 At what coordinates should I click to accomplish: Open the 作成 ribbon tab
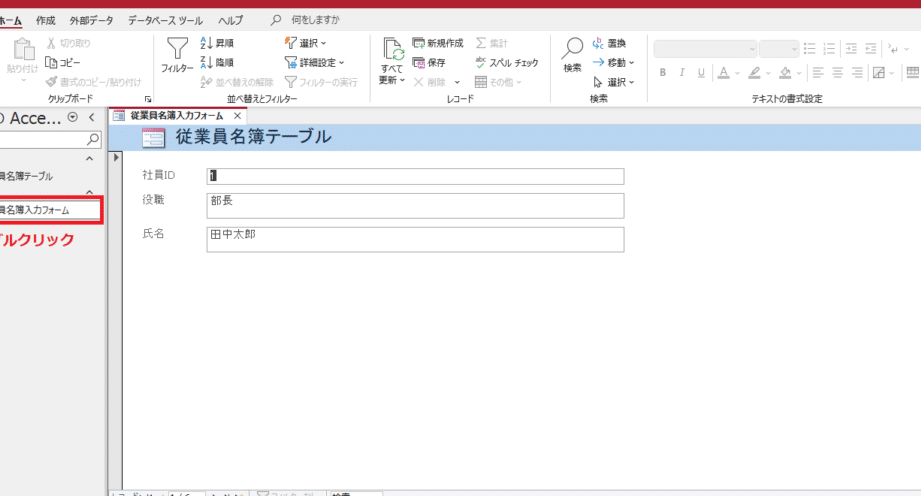pyautogui.click(x=45, y=20)
